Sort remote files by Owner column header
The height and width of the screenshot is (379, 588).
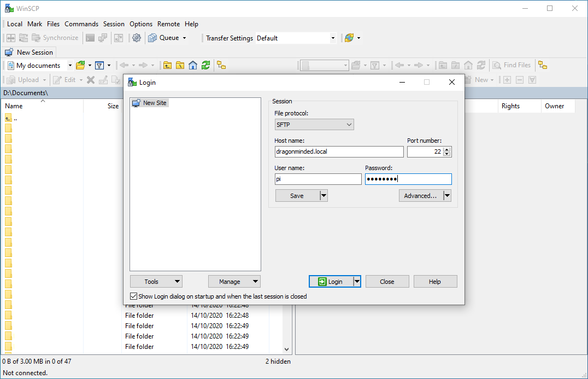(558, 106)
